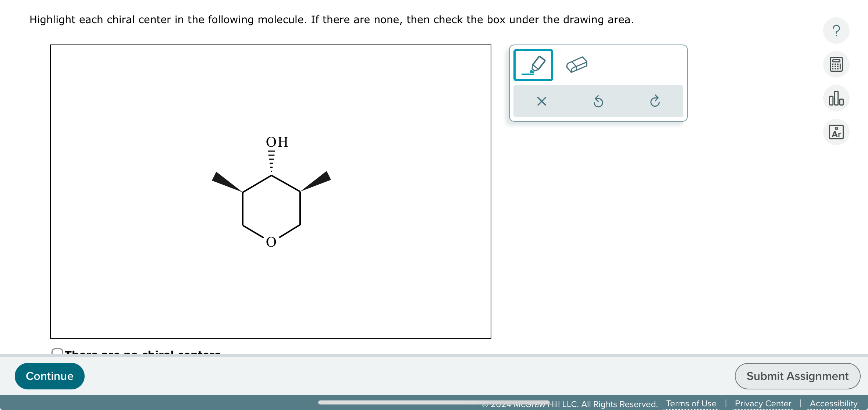This screenshot has height=410, width=868.
Task: Undo the last highlight action
Action: click(x=598, y=101)
